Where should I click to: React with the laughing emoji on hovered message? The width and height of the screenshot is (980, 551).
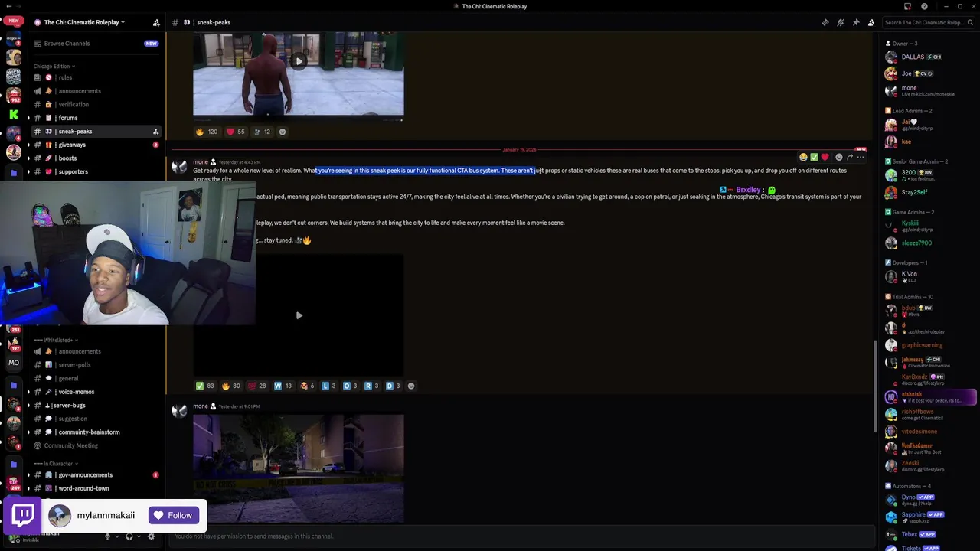coord(803,157)
